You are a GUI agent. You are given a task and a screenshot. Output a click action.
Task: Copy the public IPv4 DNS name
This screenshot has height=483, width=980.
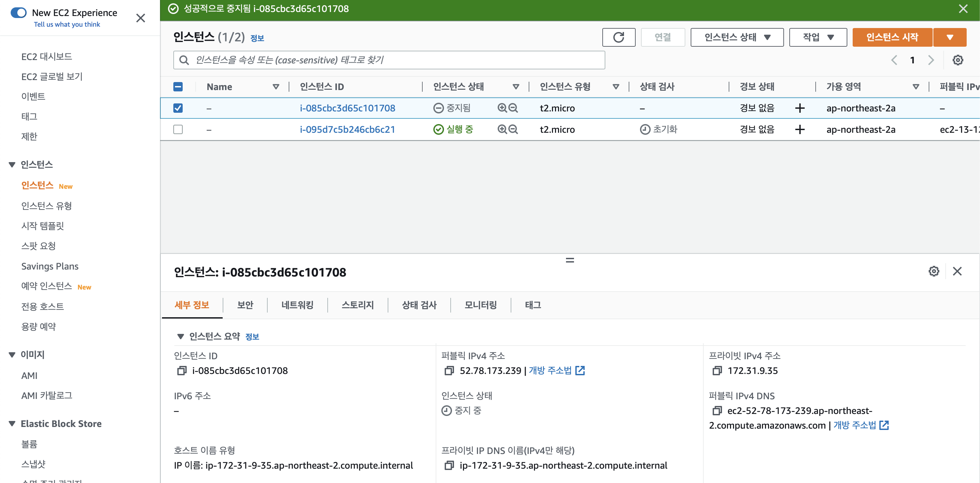[717, 411]
